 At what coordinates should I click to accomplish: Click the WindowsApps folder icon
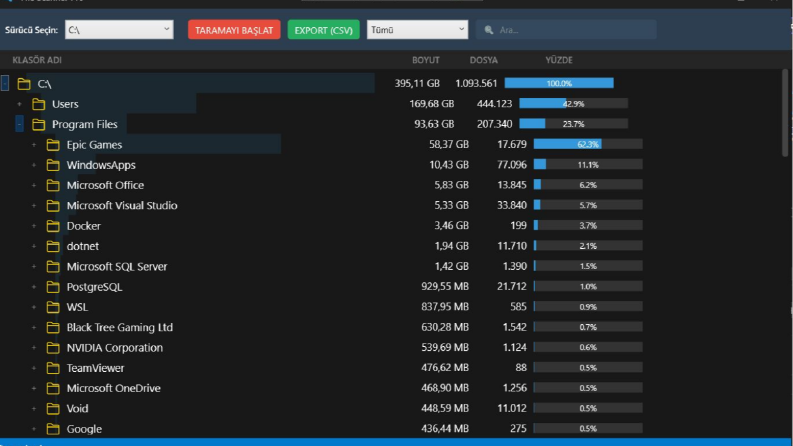(x=53, y=165)
